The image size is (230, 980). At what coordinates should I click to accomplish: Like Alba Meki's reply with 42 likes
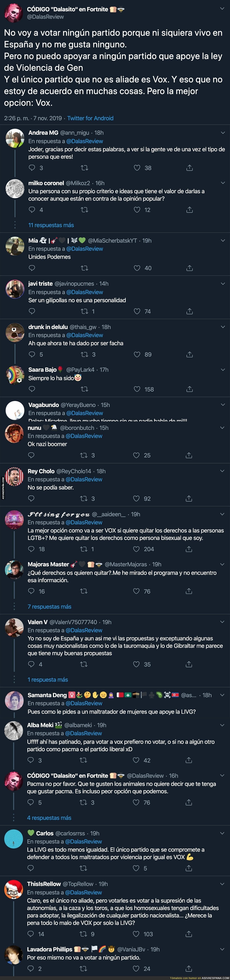coord(136,760)
